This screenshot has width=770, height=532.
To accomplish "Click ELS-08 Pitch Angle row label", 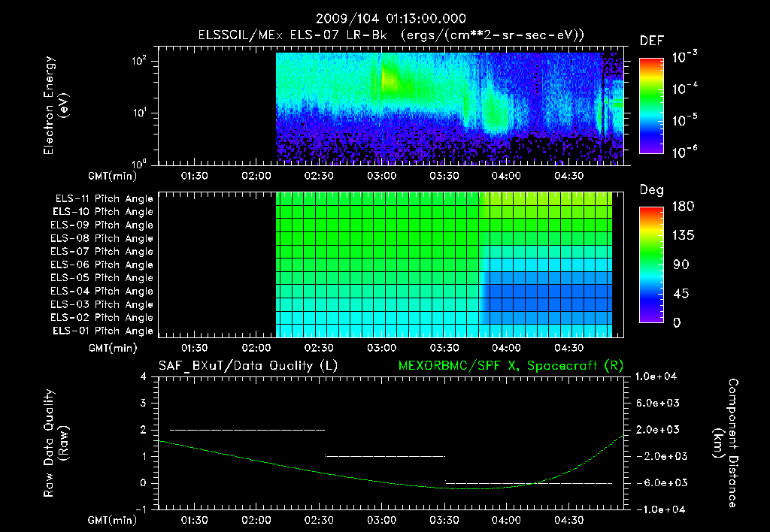I will (x=102, y=238).
